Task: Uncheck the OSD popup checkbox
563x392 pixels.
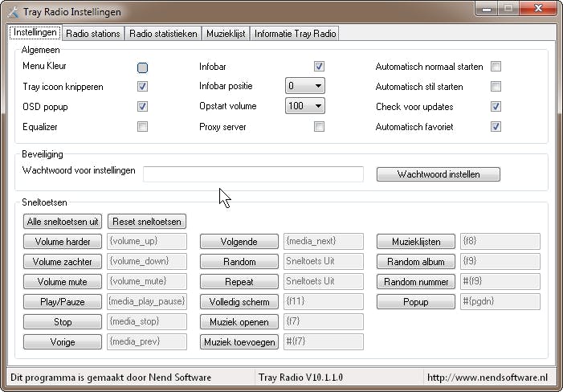Action: pyautogui.click(x=142, y=107)
